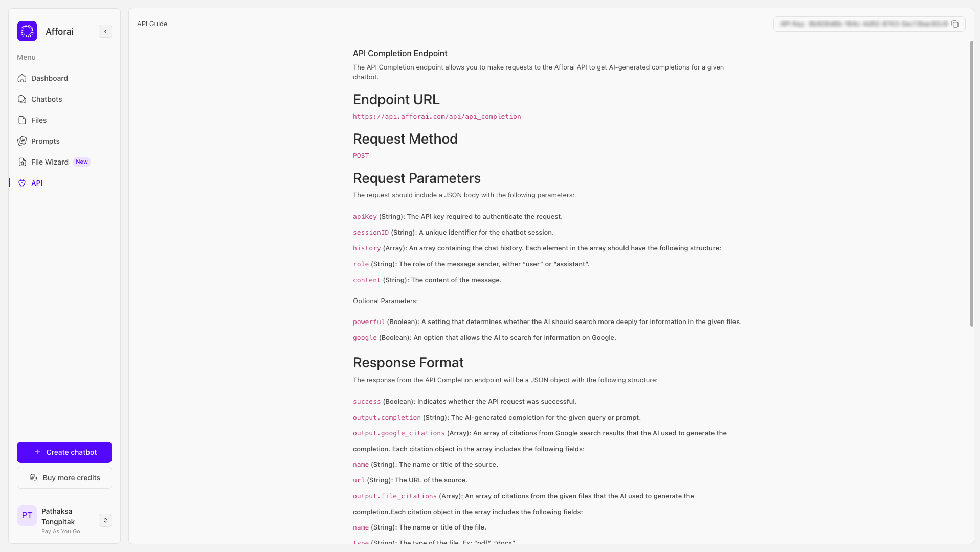This screenshot has height=552, width=980.
Task: Go to the Chatbots page
Action: pos(47,99)
